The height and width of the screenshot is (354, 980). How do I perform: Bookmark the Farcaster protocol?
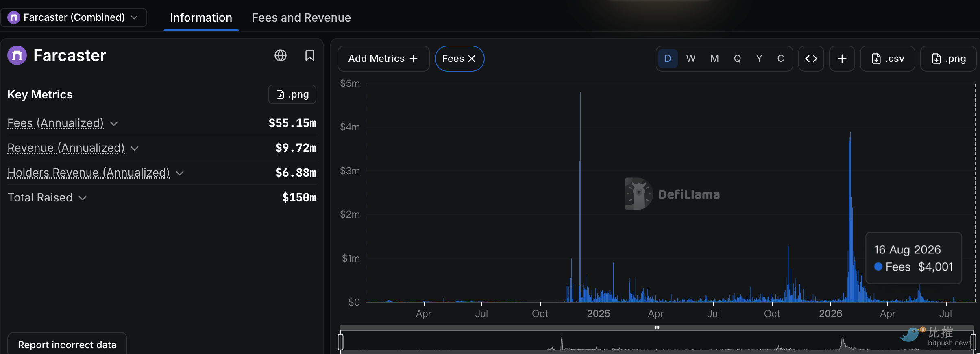tap(310, 55)
